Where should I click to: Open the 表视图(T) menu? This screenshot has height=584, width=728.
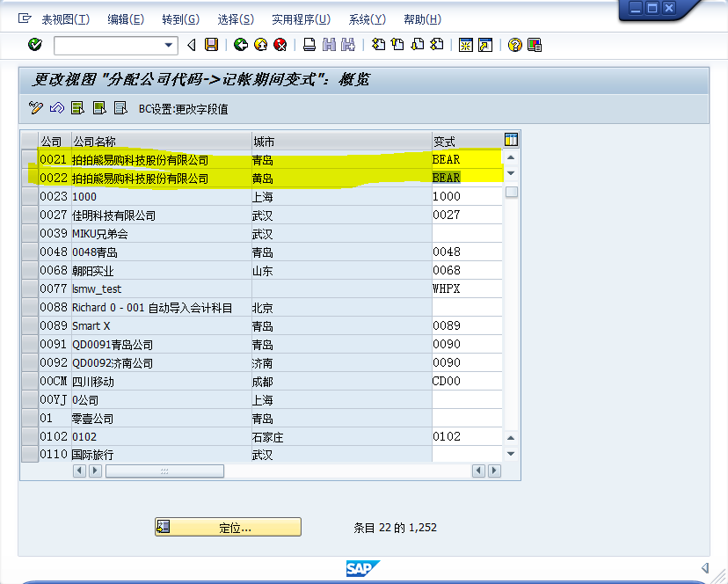tap(65, 19)
